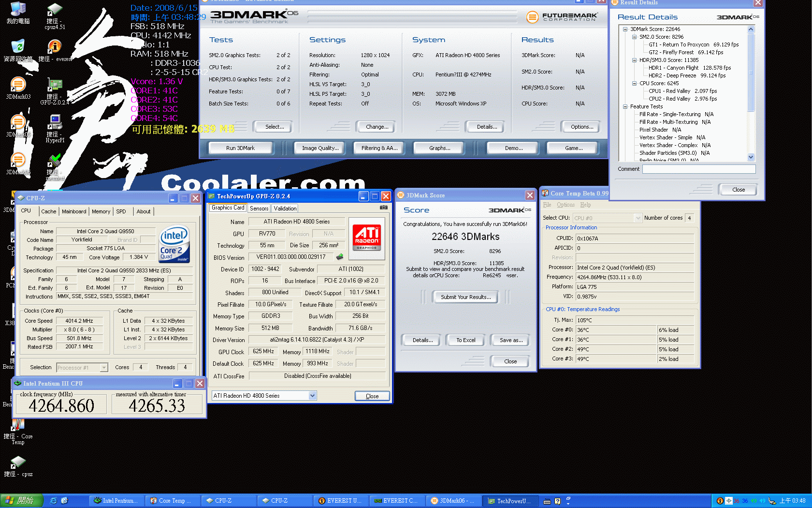Click the Save as button in Score window
The width and height of the screenshot is (812, 508).
click(x=511, y=340)
